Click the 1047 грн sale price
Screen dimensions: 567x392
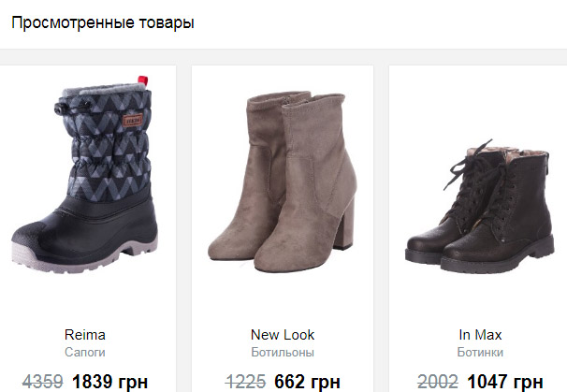tap(505, 382)
